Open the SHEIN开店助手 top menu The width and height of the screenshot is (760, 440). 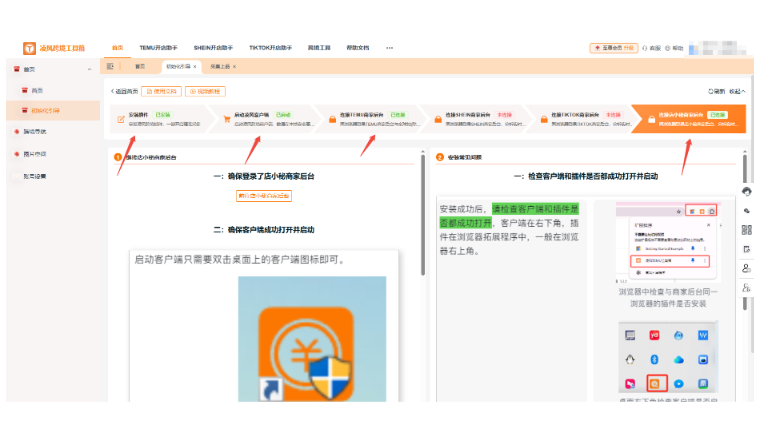coord(213,47)
